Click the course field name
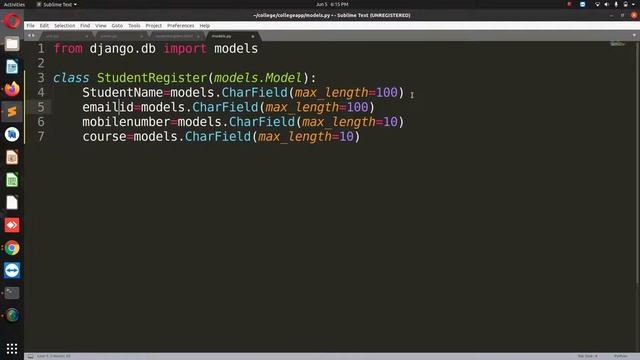The image size is (640, 360). coord(104,137)
